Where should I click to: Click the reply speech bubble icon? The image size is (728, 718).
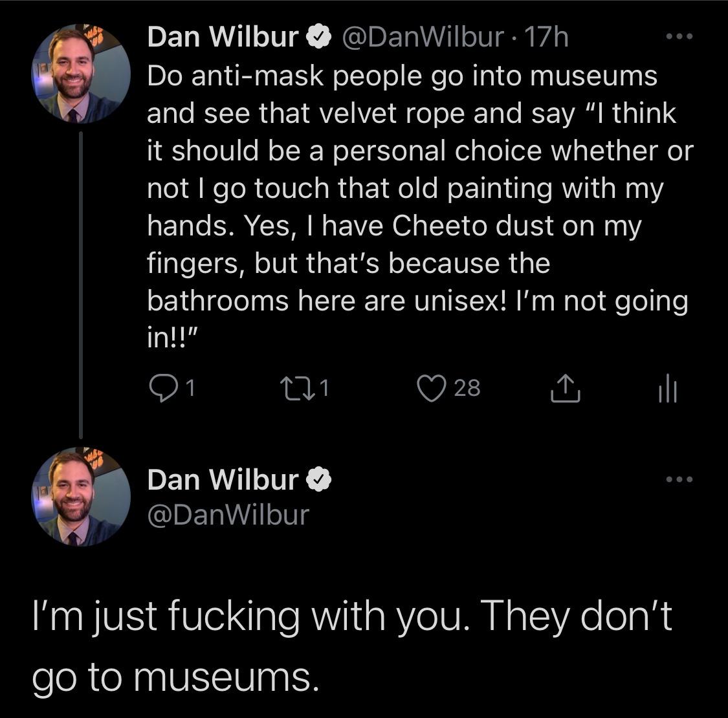point(160,387)
